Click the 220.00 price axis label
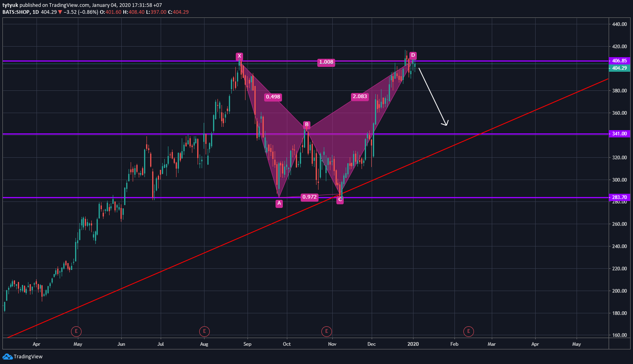 point(620,269)
